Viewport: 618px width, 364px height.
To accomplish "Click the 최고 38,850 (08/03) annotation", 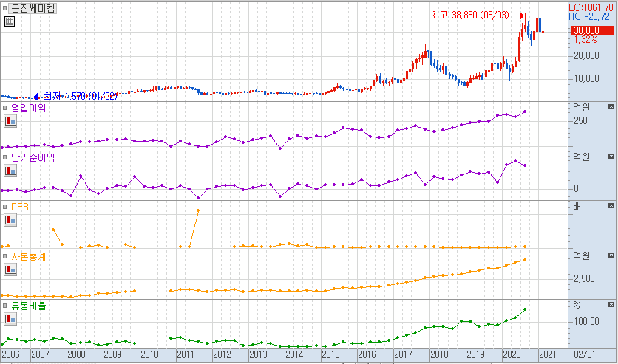I will pos(470,16).
